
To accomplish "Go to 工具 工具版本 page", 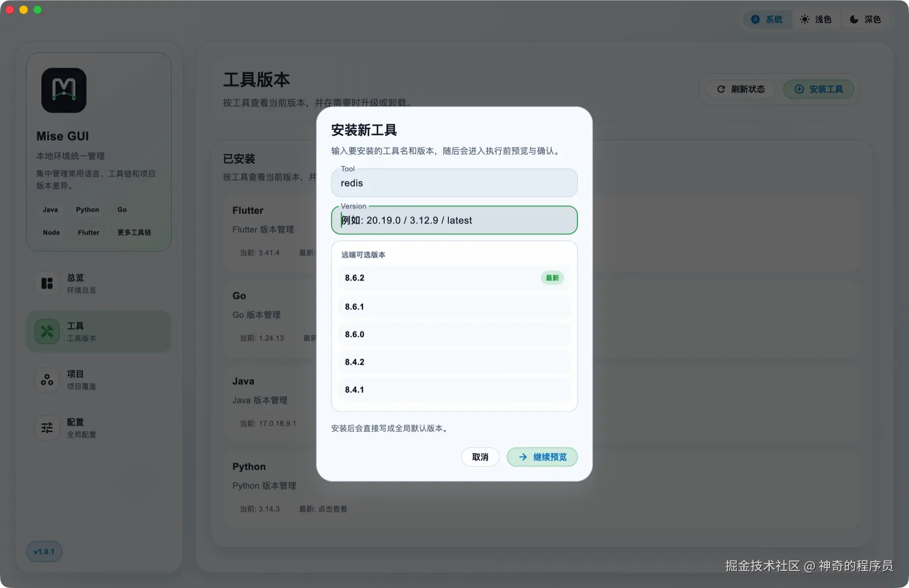I will [99, 332].
